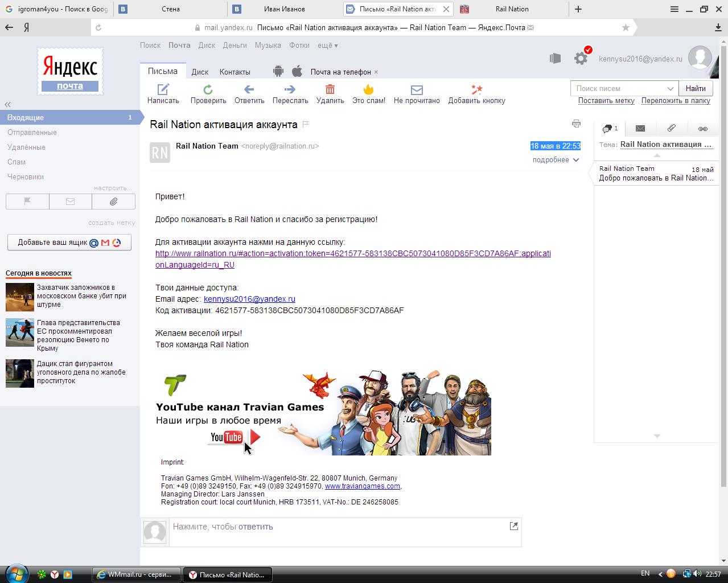The width and height of the screenshot is (728, 583).
Task: Click the настроить folders link
Action: click(x=113, y=188)
